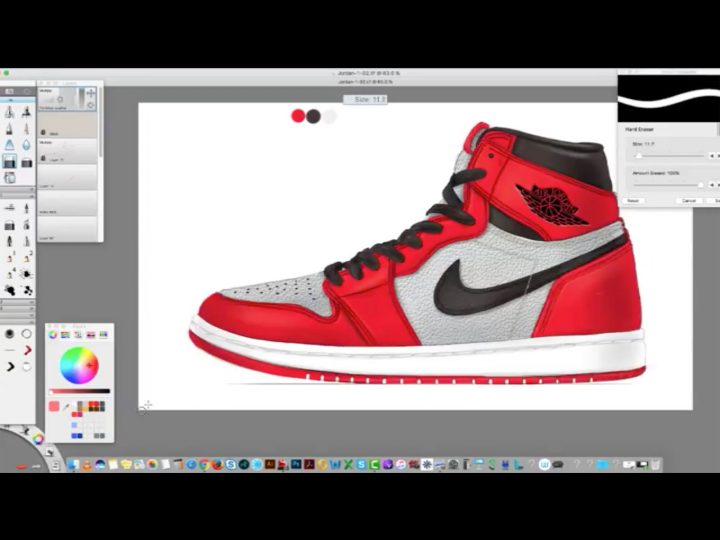The image size is (720, 540).
Task: Pick the white puck on the canvas
Action: point(329,116)
